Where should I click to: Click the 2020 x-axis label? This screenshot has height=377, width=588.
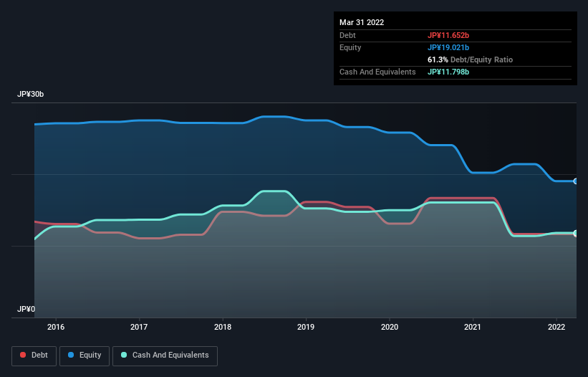click(390, 327)
